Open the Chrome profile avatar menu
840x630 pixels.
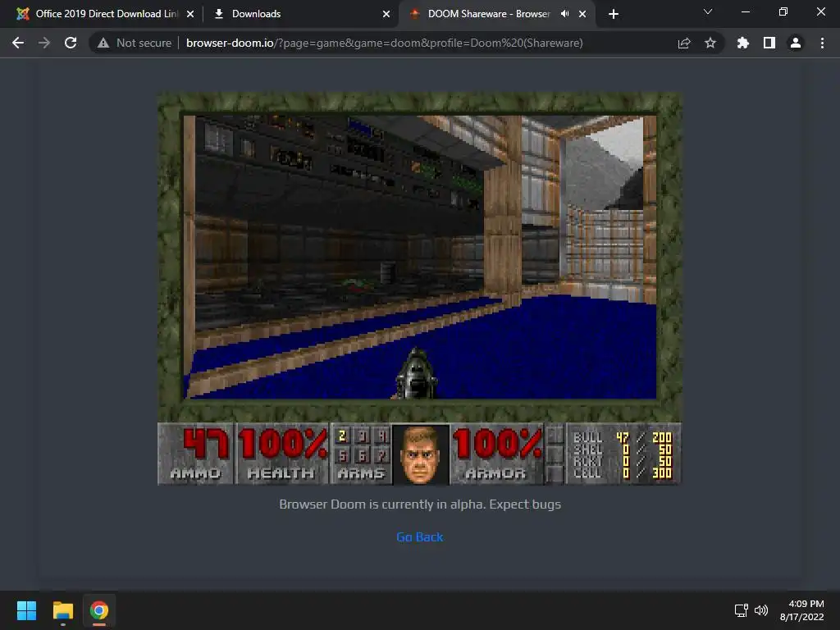(796, 43)
